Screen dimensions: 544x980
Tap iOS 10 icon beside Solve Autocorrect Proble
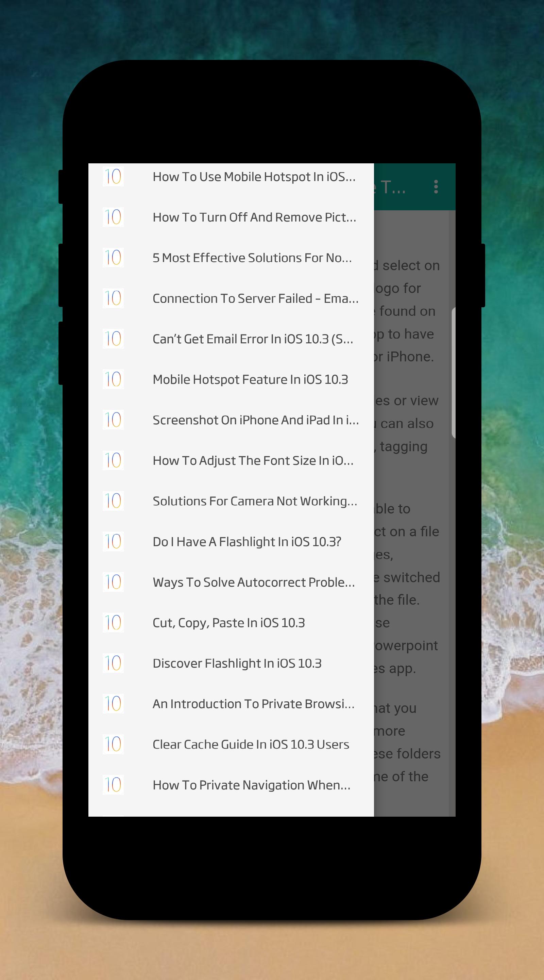[x=113, y=582]
